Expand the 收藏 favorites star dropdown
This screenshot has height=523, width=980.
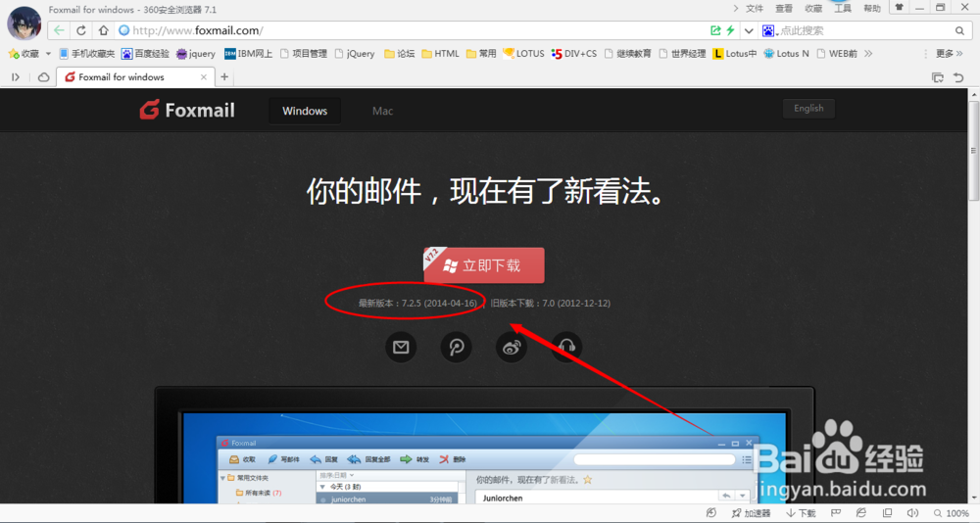[x=48, y=54]
